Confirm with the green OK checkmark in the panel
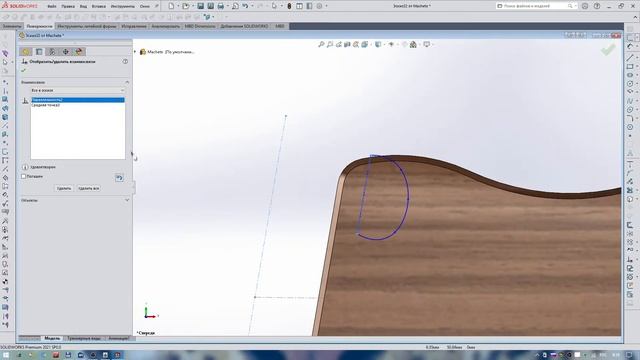 (x=23, y=70)
